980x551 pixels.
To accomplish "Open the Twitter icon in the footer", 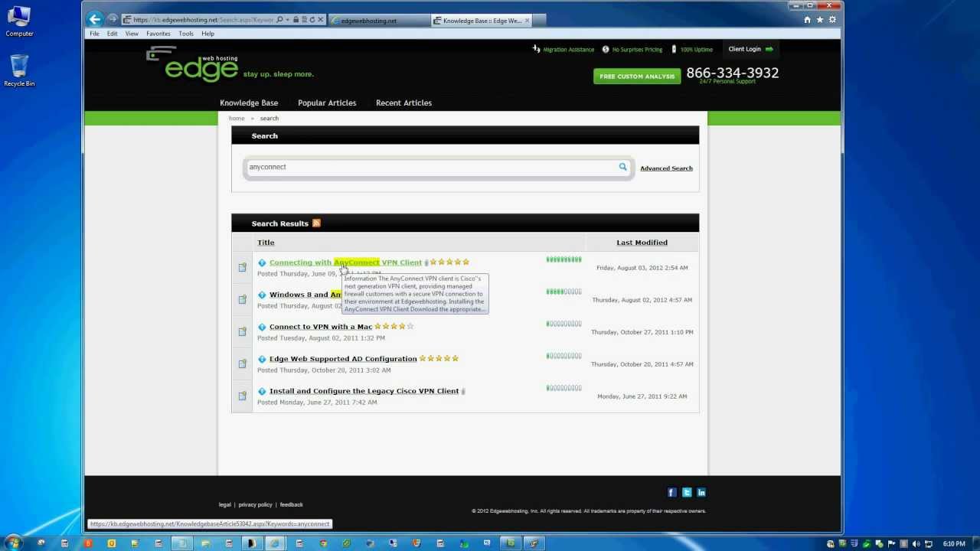I will [686, 492].
